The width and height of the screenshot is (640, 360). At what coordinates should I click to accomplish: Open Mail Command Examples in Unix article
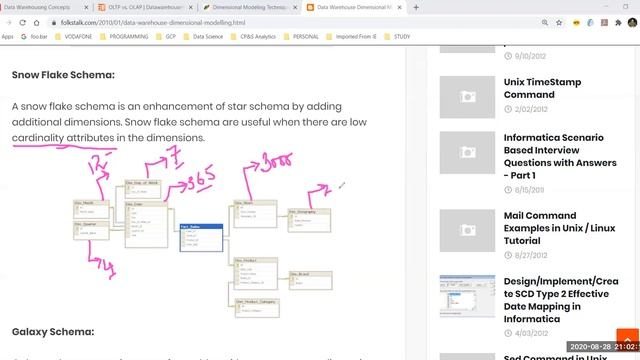(x=559, y=228)
